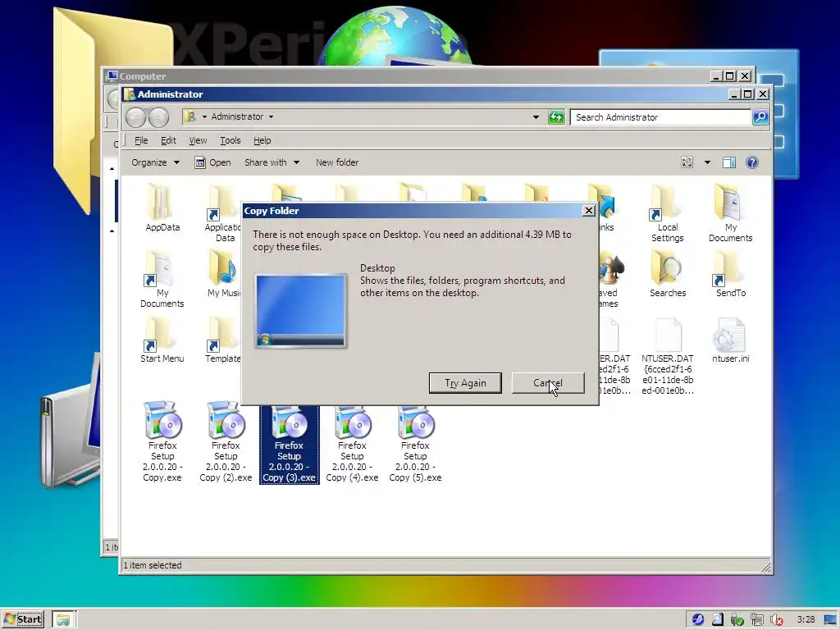Open the View menu
The width and height of the screenshot is (840, 630).
coord(198,140)
